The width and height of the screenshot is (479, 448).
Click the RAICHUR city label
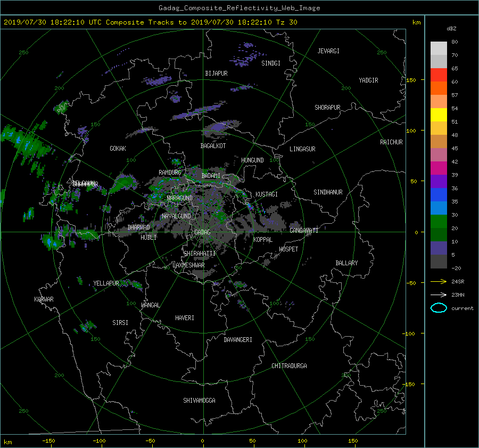pyautogui.click(x=391, y=142)
